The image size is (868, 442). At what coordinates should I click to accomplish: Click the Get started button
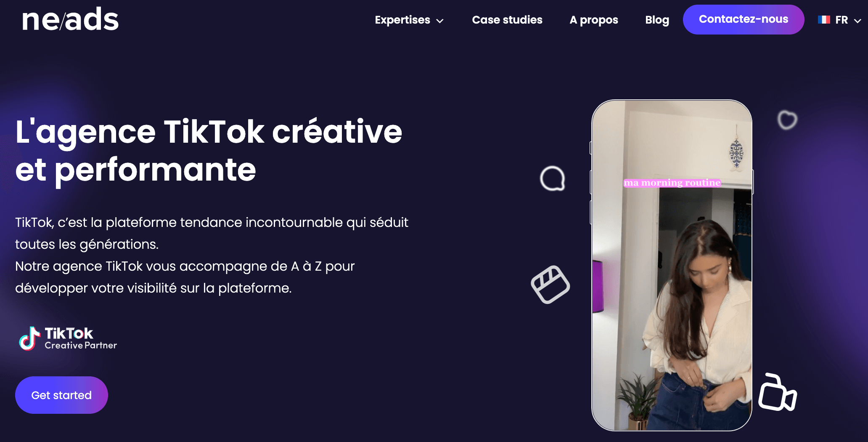(x=61, y=395)
